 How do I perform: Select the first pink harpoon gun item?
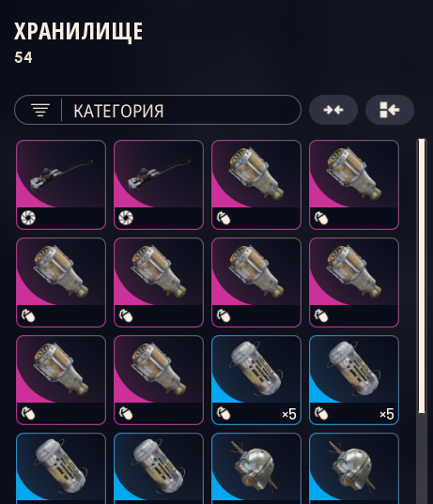61,185
